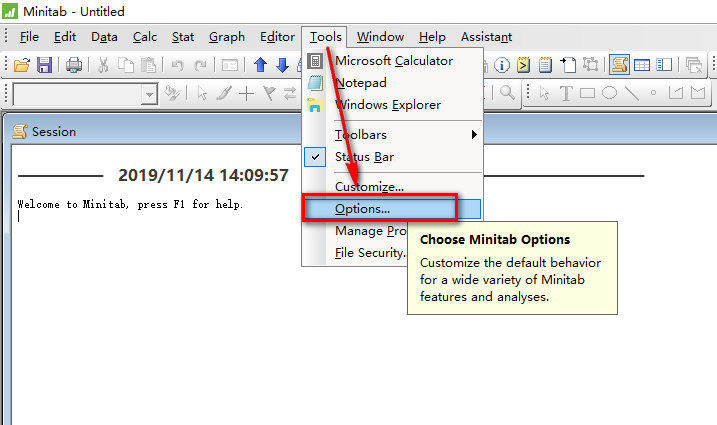Click the Print Window printer icon
The height and width of the screenshot is (425, 717).
point(74,65)
